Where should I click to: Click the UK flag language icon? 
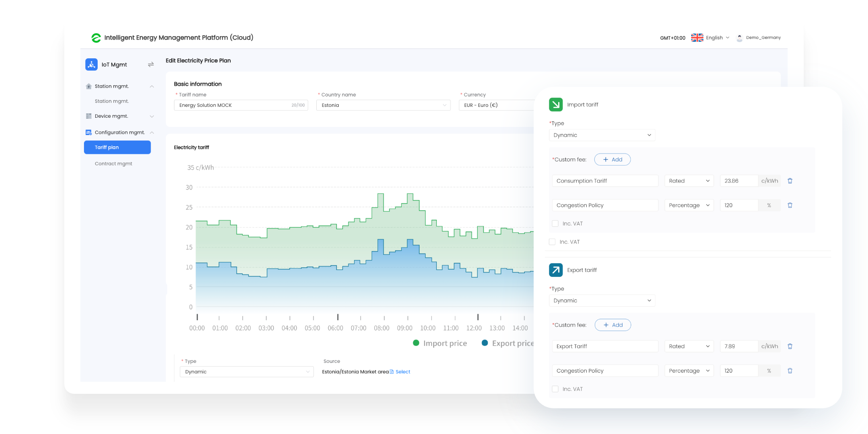pos(697,38)
